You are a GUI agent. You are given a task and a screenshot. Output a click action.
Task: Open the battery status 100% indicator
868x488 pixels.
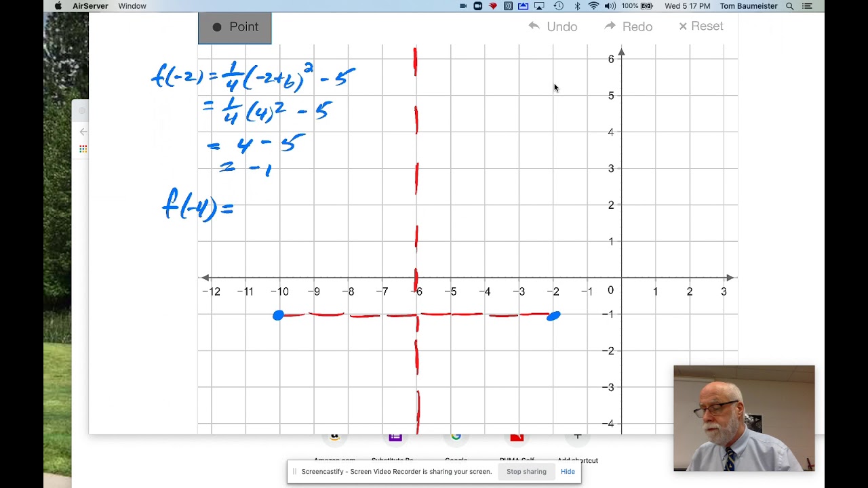coord(637,6)
